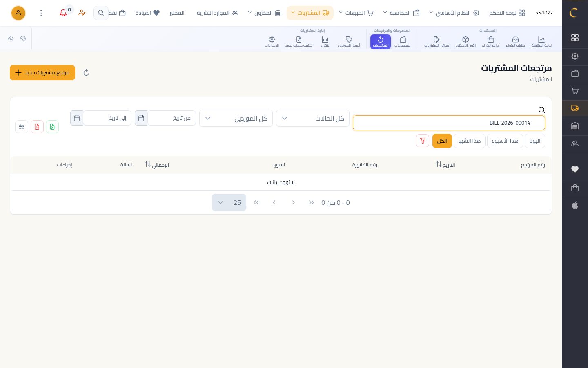588x368 pixels.
Task: Click the user edit icon beside the bell
Action: click(82, 13)
